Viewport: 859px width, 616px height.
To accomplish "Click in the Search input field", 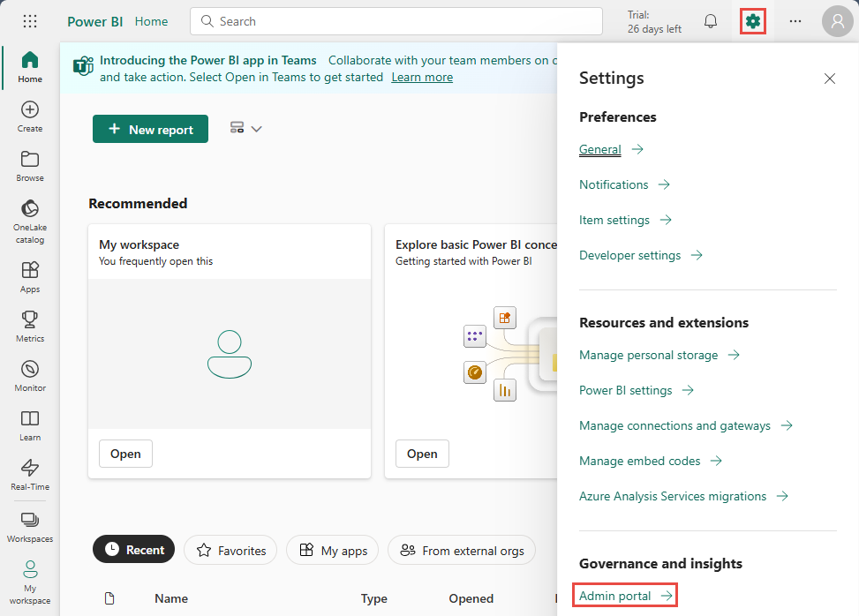I will tap(397, 21).
